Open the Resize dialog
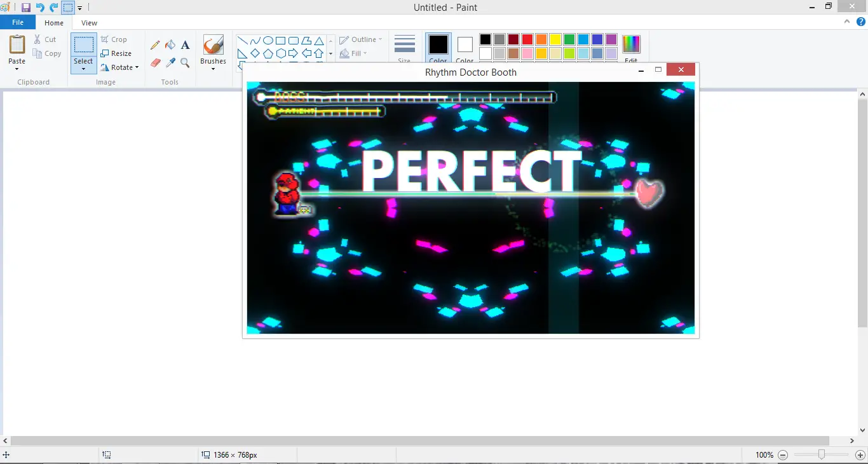 click(116, 53)
